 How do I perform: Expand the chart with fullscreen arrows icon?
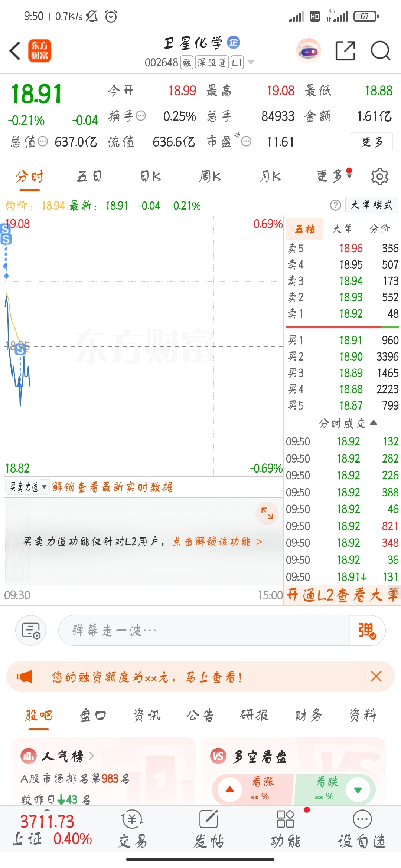pos(267,513)
